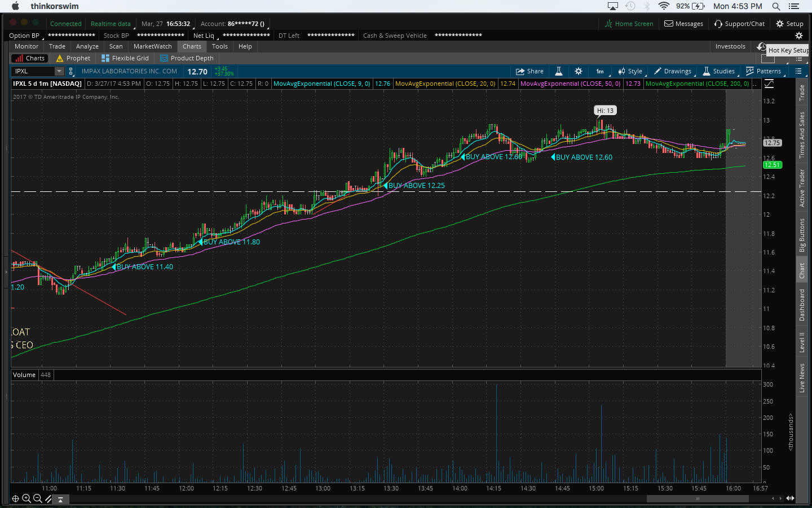Open the Flexible Grid subtab
This screenshot has width=812, height=508.
coord(125,58)
